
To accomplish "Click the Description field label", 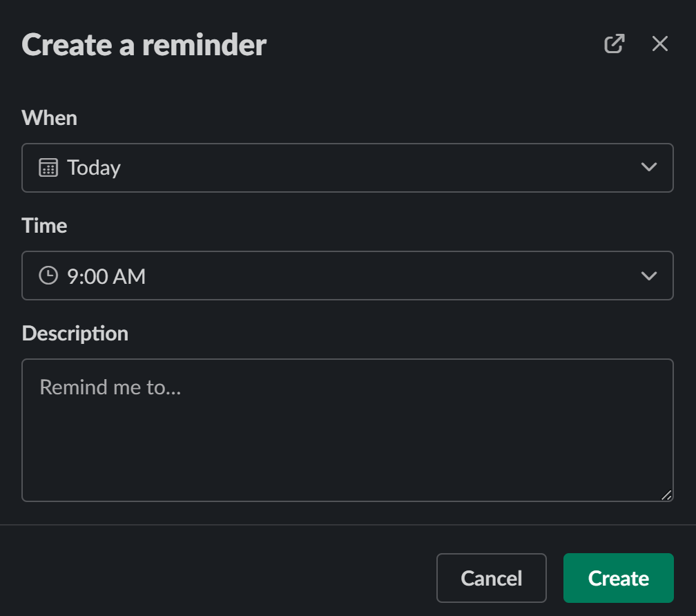I will coord(75,334).
